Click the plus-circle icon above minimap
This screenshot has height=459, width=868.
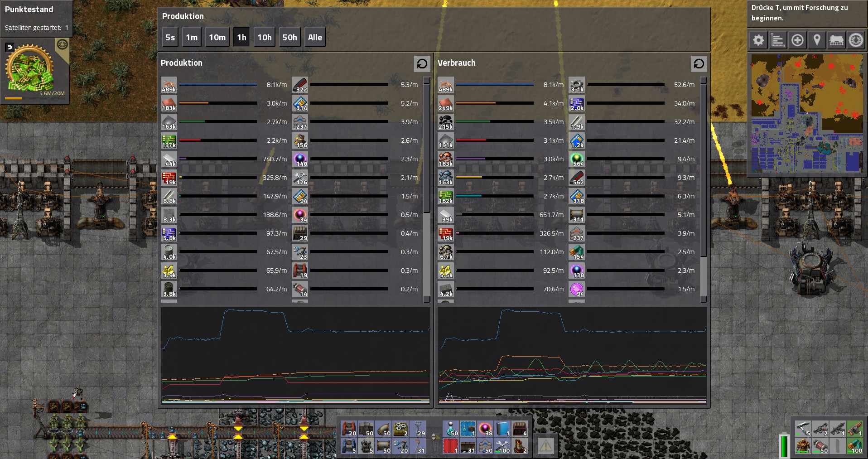797,40
